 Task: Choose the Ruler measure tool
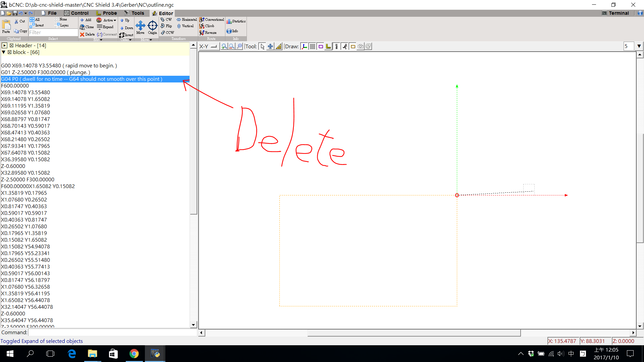click(x=278, y=46)
